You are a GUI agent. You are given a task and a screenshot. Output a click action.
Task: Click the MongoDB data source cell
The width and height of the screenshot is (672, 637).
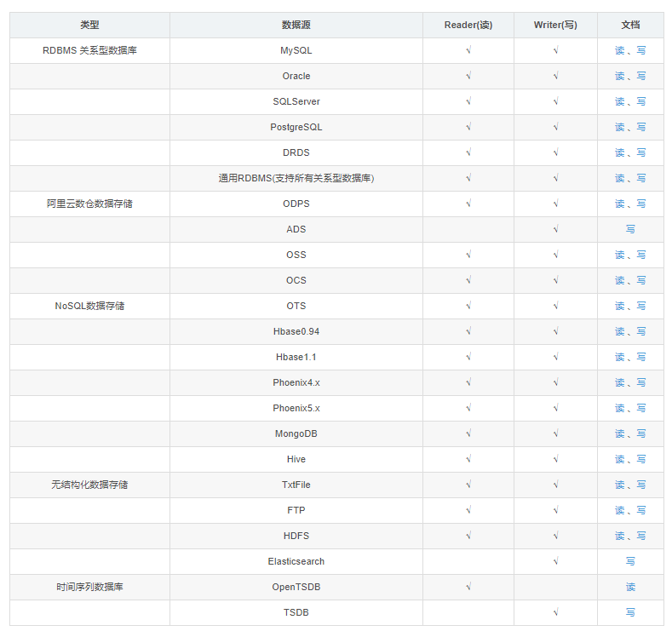point(296,434)
